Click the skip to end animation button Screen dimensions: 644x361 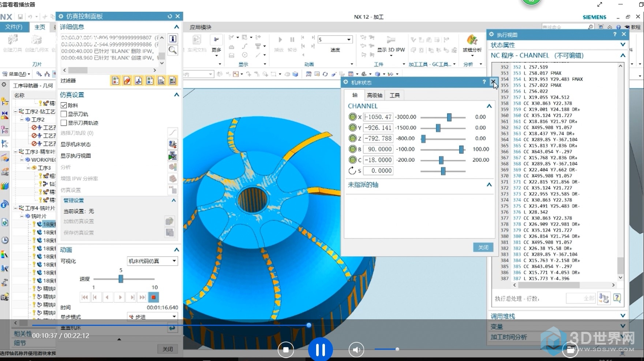tap(143, 297)
